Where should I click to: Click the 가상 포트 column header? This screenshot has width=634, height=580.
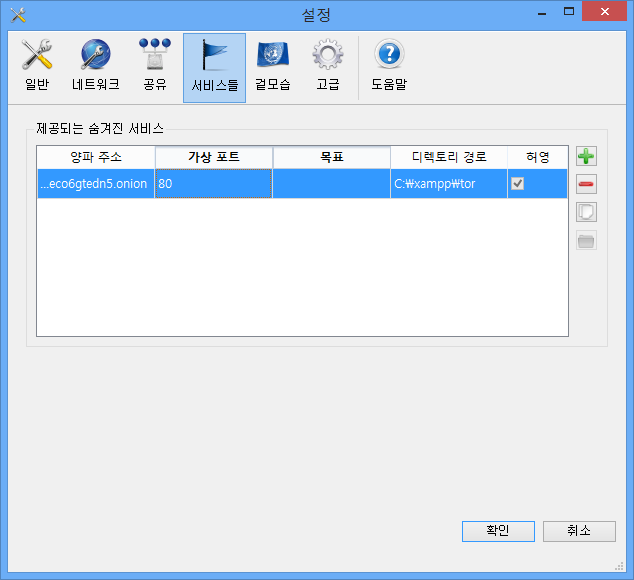click(x=213, y=157)
